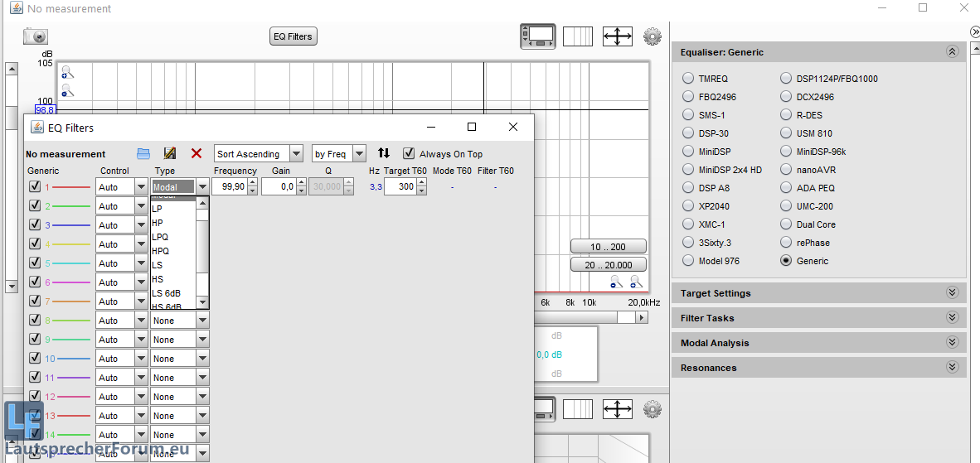
Task: Open the Sort Ascending dropdown
Action: click(259, 153)
